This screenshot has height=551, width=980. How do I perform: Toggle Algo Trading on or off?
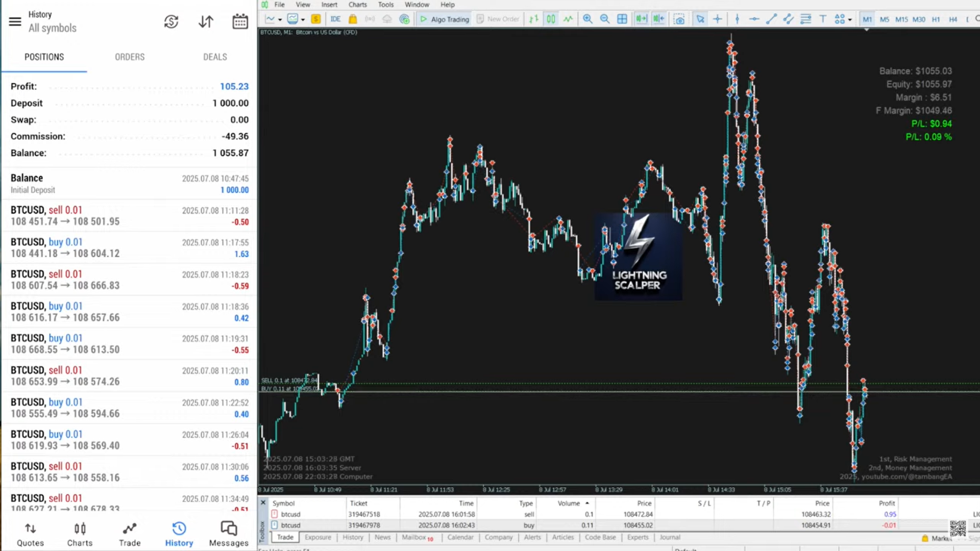444,19
